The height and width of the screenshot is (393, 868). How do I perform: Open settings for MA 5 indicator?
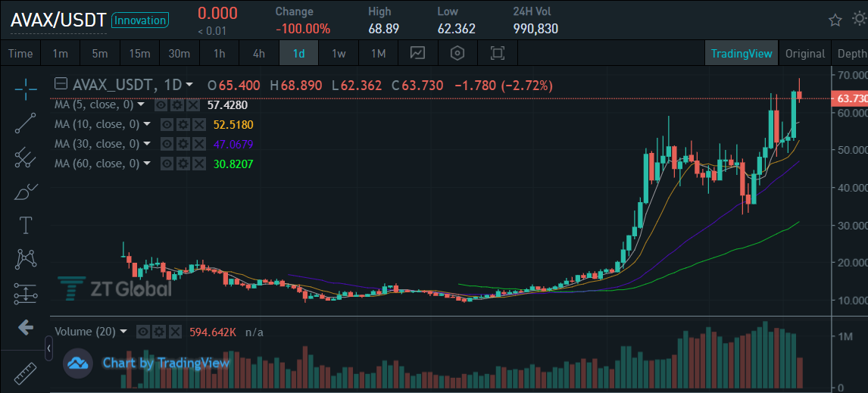click(176, 104)
